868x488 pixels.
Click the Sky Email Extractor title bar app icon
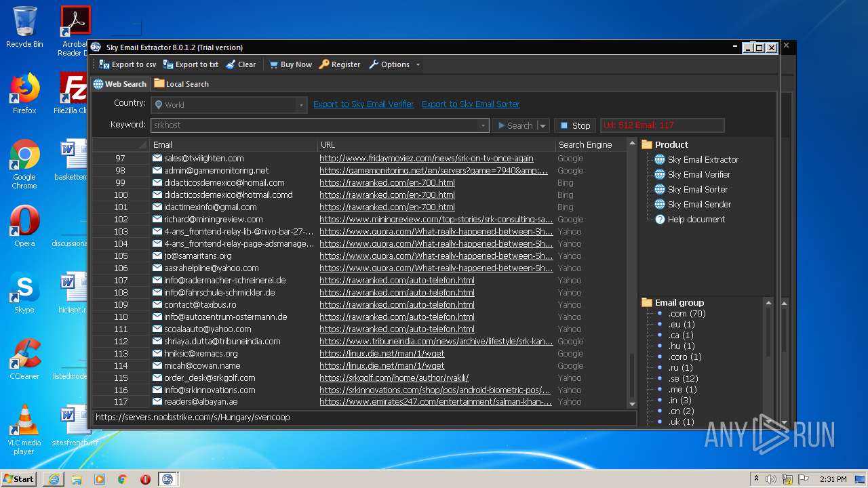[96, 47]
